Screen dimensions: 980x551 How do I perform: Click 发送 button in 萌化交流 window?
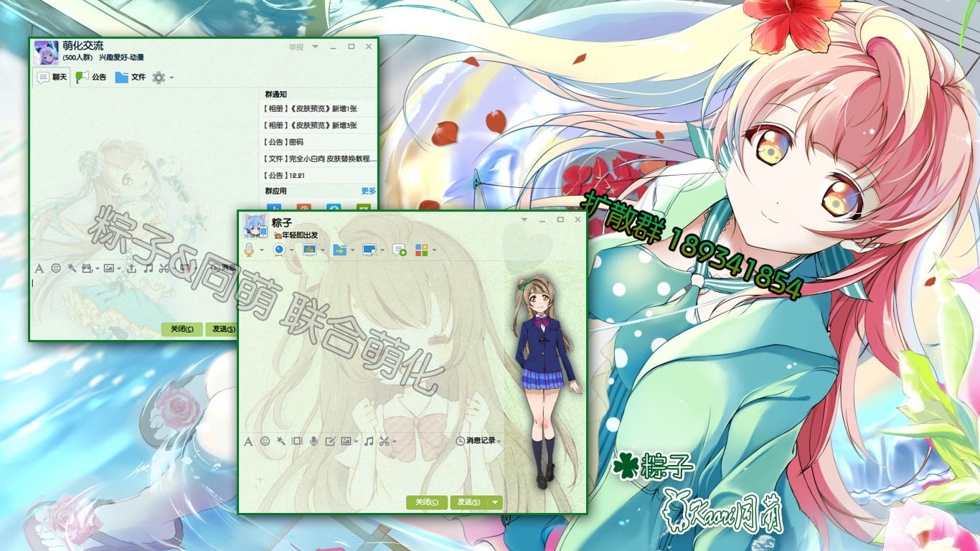(x=221, y=329)
